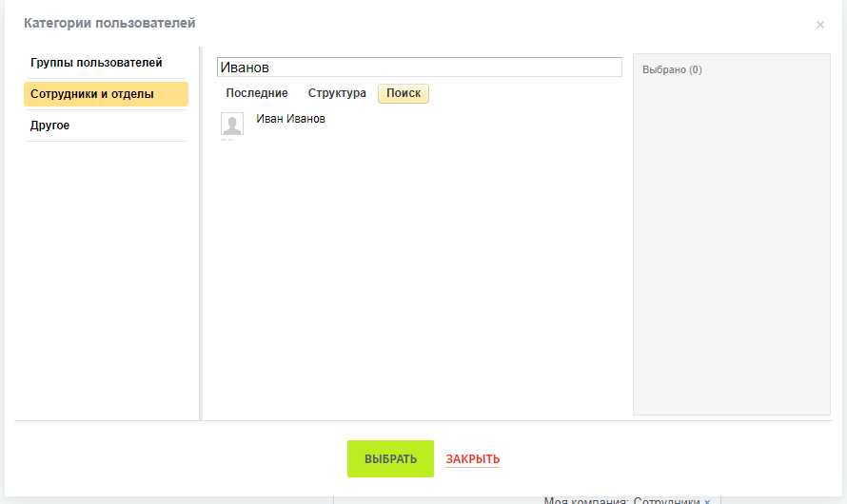The width and height of the screenshot is (847, 504).
Task: Remove the Моя компания: Сотрудники tag via its x
Action: [707, 501]
